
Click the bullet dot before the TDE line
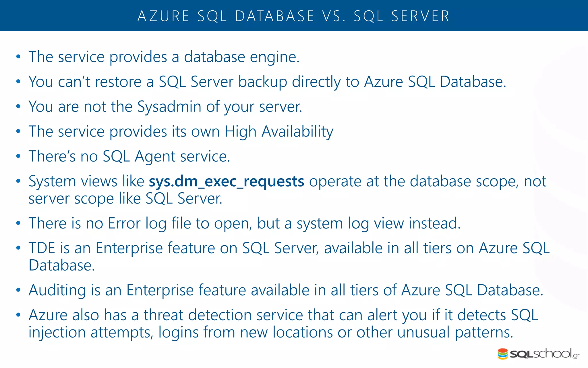point(18,248)
